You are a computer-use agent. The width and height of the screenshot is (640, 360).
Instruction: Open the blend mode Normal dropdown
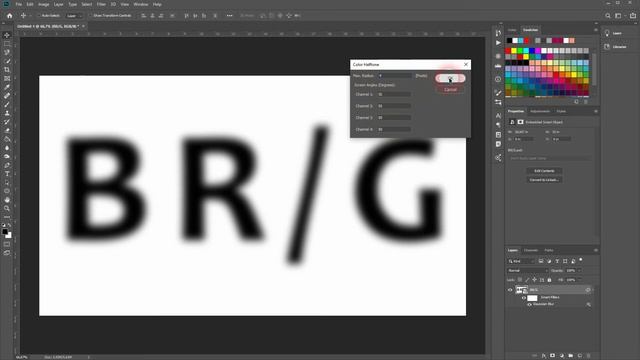[528, 271]
